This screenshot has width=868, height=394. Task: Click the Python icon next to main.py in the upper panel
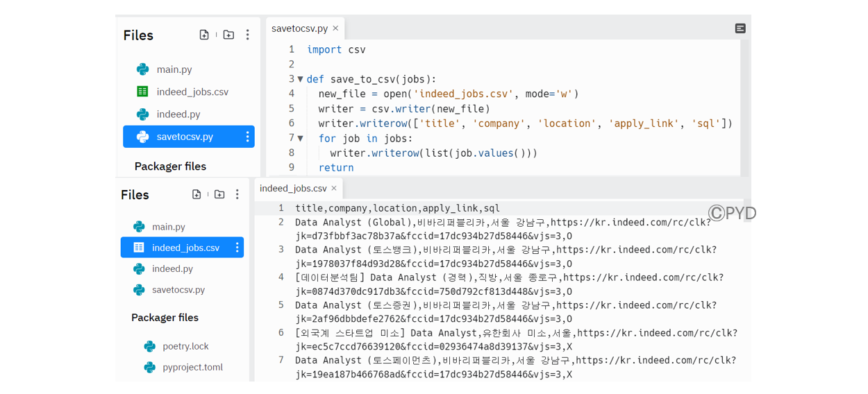(x=142, y=69)
